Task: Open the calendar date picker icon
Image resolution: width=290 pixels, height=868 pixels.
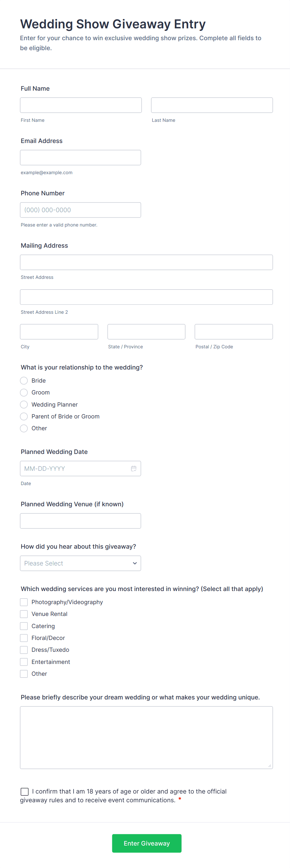Action: pyautogui.click(x=133, y=468)
